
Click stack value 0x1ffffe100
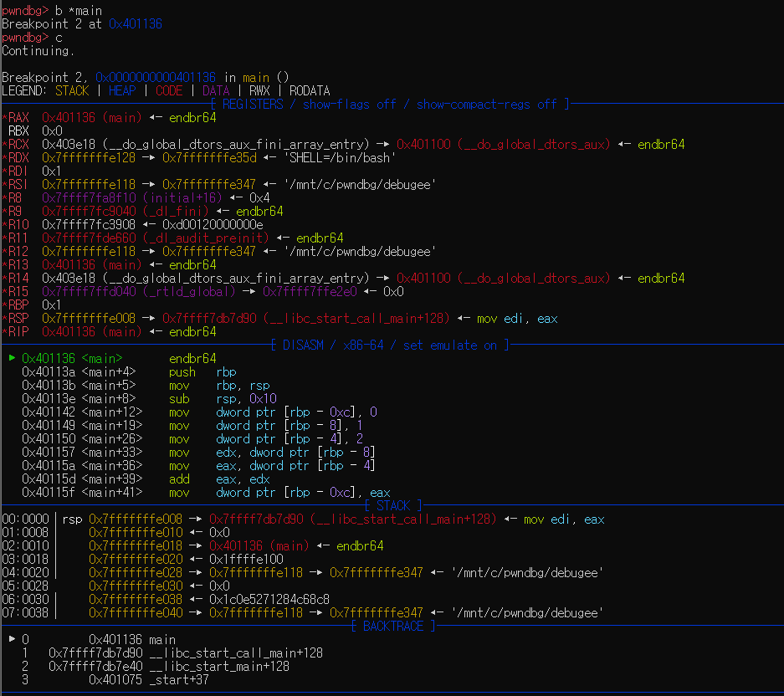[246, 560]
